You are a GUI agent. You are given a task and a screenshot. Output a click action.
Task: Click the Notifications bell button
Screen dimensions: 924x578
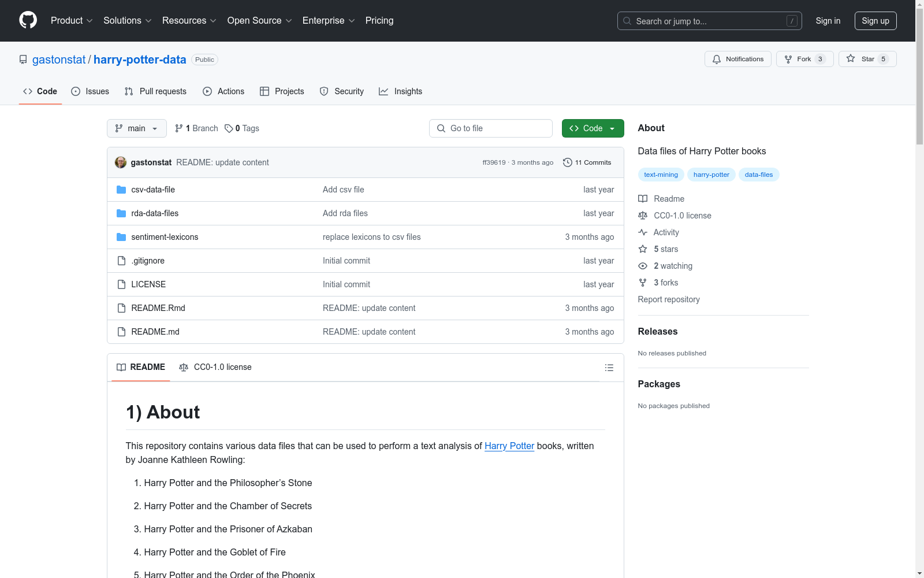point(738,59)
